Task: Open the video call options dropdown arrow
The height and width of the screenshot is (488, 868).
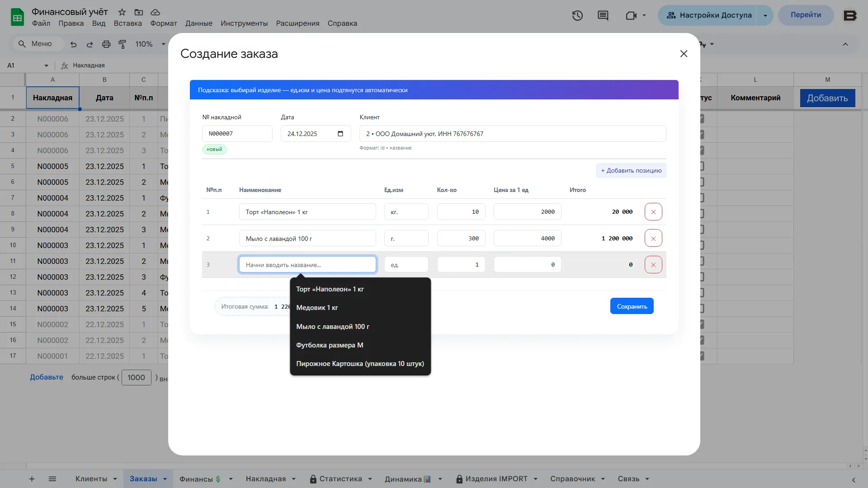Action: coord(644,16)
